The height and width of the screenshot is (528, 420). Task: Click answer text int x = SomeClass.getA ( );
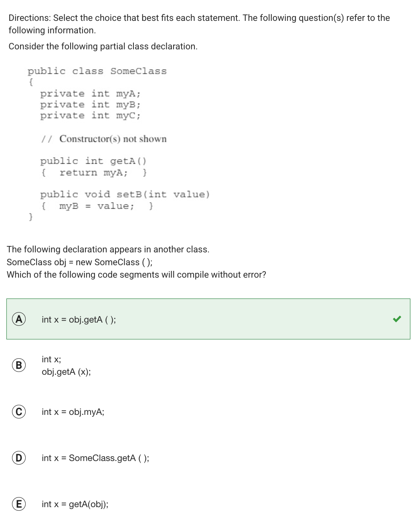(x=95, y=458)
